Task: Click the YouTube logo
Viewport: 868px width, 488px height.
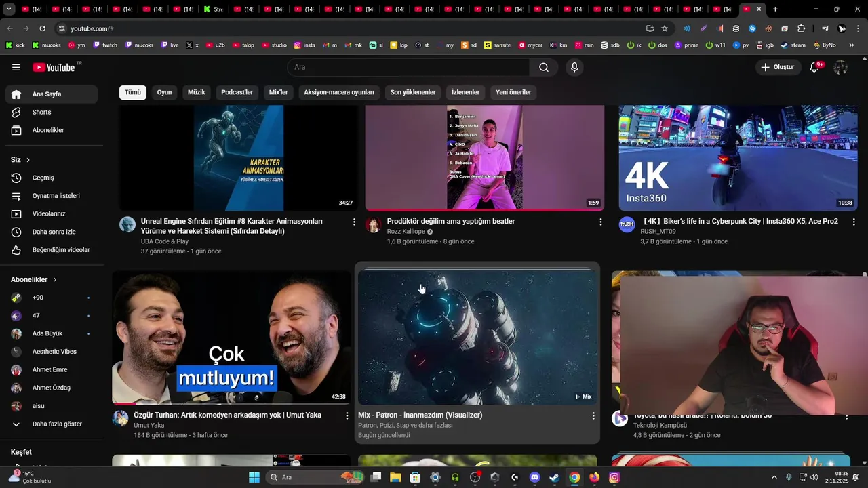Action: click(54, 67)
